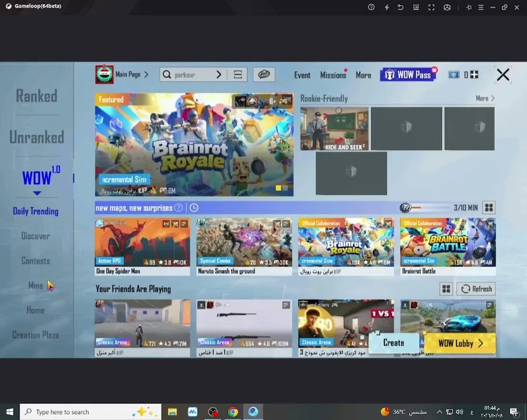
Task: Open the Gameloop hamburger menu
Action: (481, 8)
